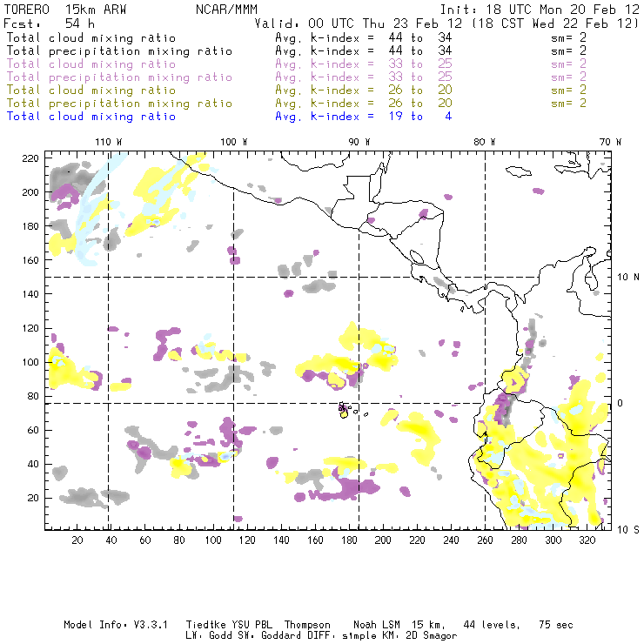Select the 'Tiedtke YSU PBL' footer text

point(229,625)
